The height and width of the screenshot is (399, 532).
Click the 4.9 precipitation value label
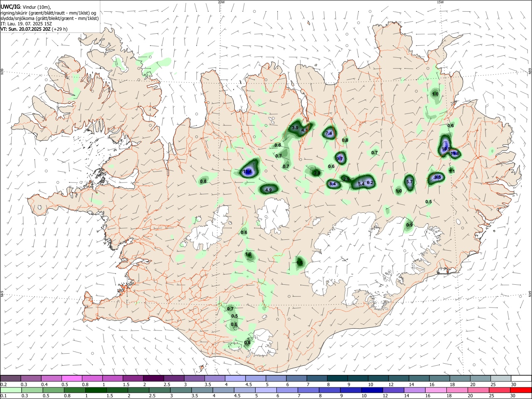click(268, 190)
